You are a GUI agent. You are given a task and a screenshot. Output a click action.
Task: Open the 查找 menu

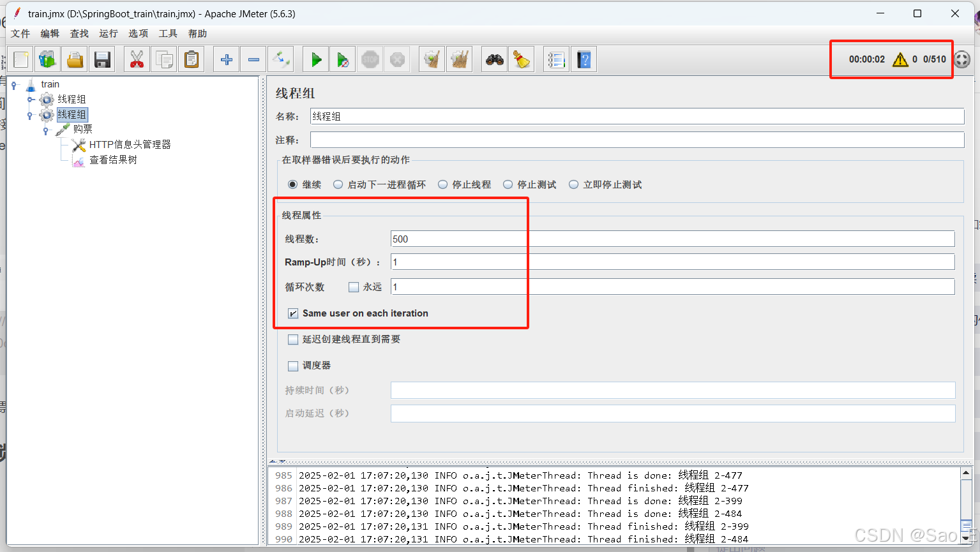pos(79,33)
